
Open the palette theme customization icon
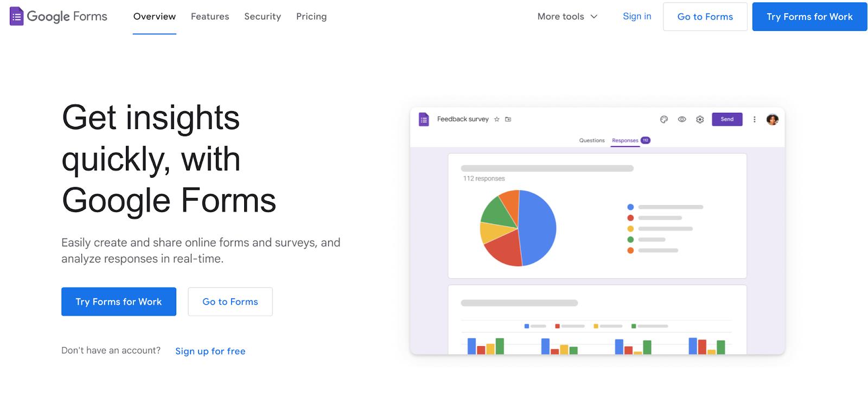tap(664, 119)
